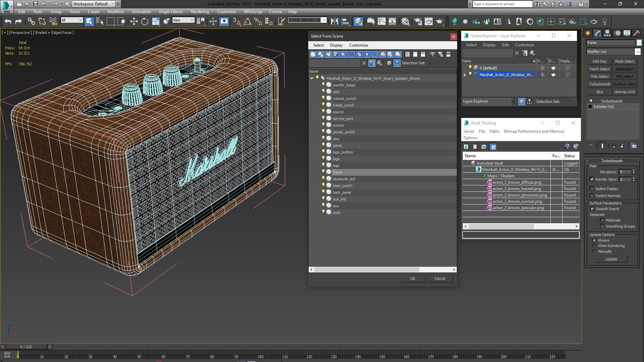Click the object color swatch next to frame
This screenshot has width=644, height=362.
pos(639,43)
